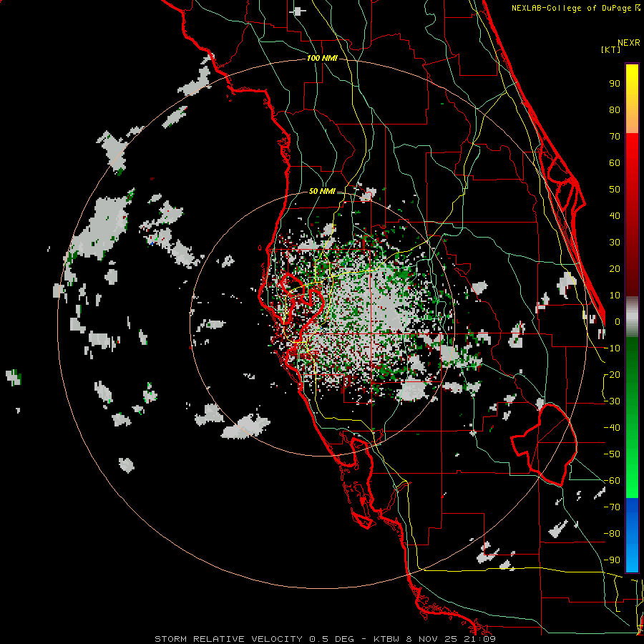This screenshot has height=644, width=644.
Task: Click the "60" scale value
Action: [615, 162]
